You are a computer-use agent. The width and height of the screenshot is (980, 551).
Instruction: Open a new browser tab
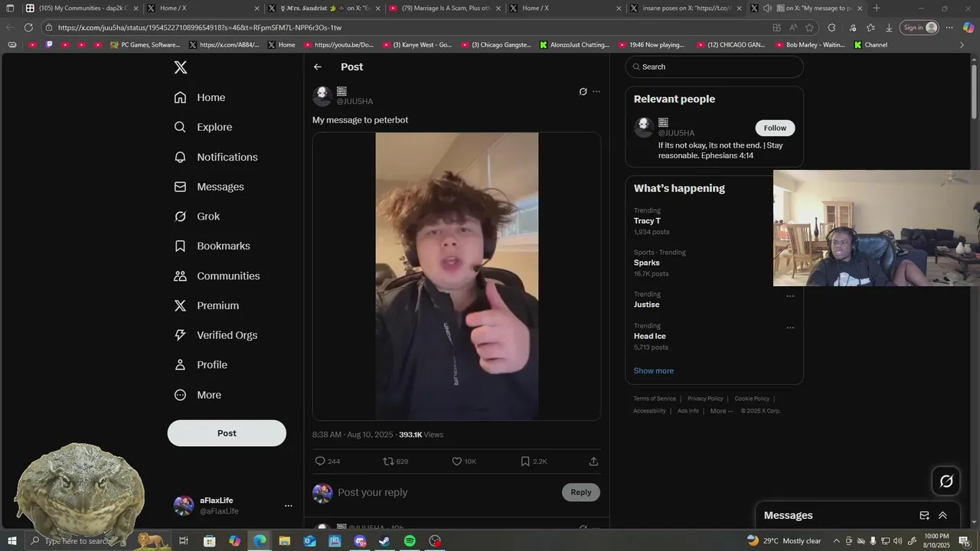[877, 8]
